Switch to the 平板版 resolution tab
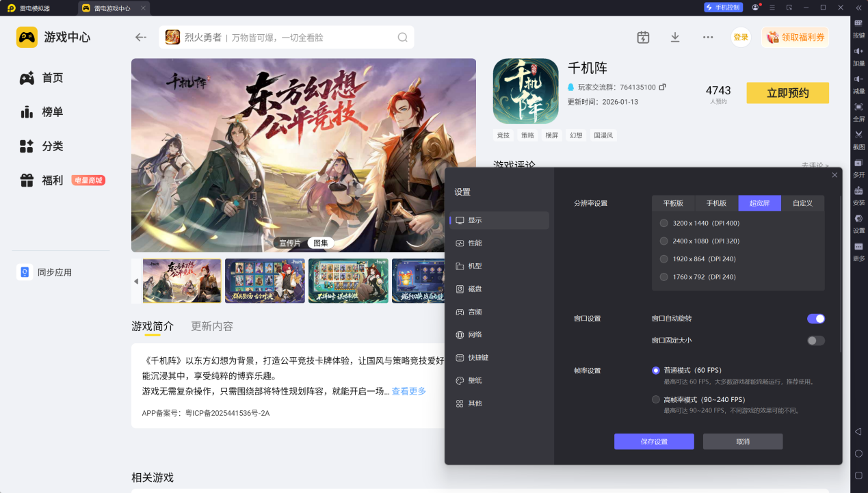Image resolution: width=868 pixels, height=493 pixels. (673, 203)
